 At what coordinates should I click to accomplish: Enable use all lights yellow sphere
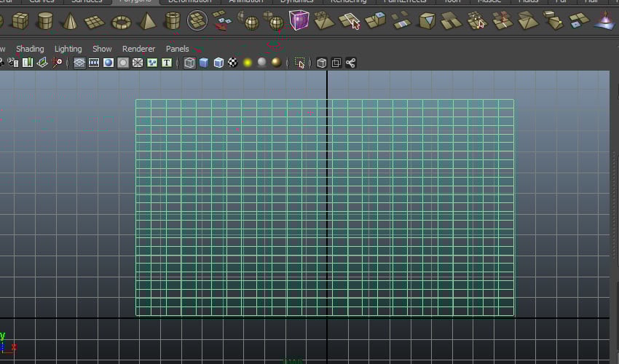point(248,63)
